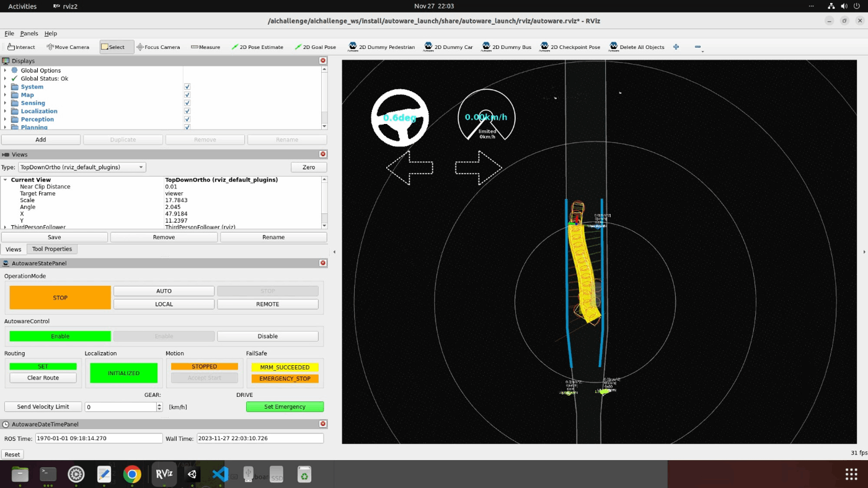
Task: Expand Global Options tree item
Action: [x=5, y=70]
